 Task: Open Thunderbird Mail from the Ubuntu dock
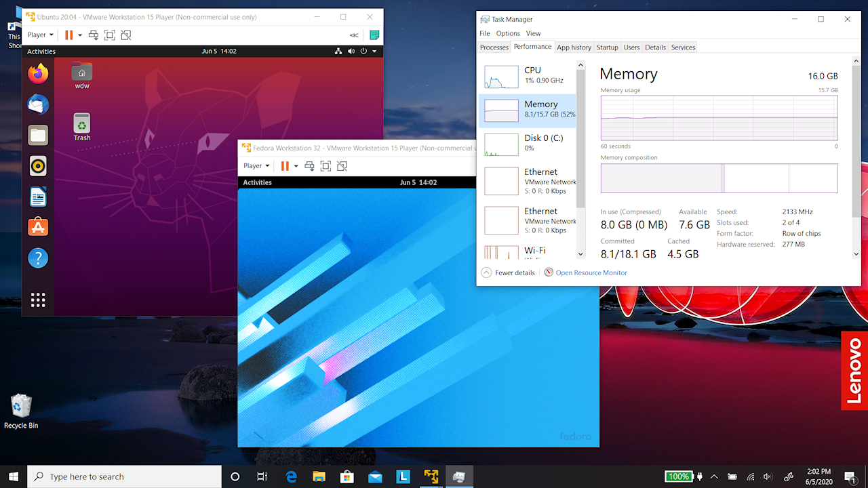coord(38,104)
